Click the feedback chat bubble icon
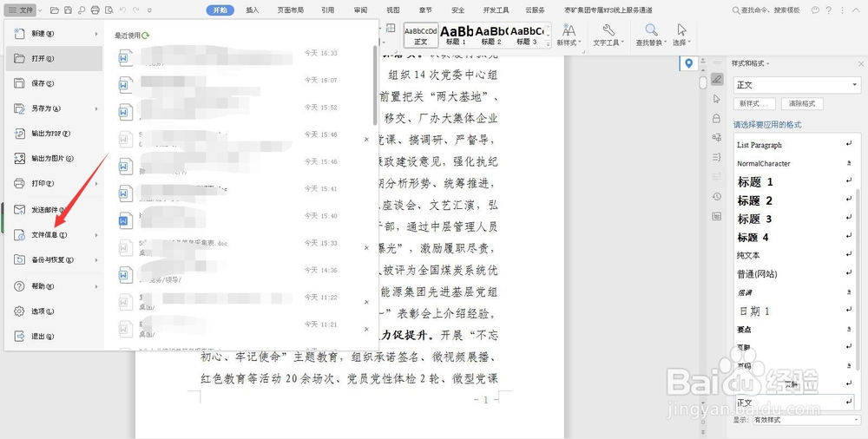Viewport: 868px width, 439px height. [x=815, y=10]
